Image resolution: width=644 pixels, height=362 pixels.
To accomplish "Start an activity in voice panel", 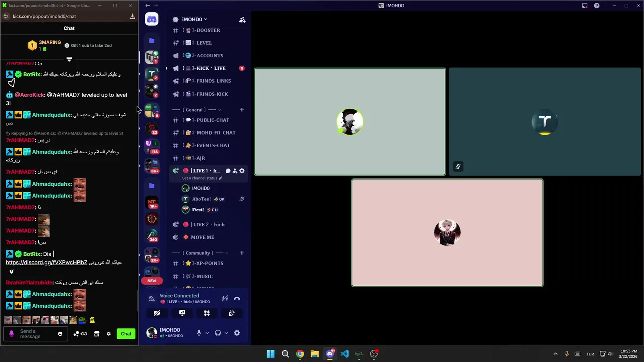I will [207, 313].
